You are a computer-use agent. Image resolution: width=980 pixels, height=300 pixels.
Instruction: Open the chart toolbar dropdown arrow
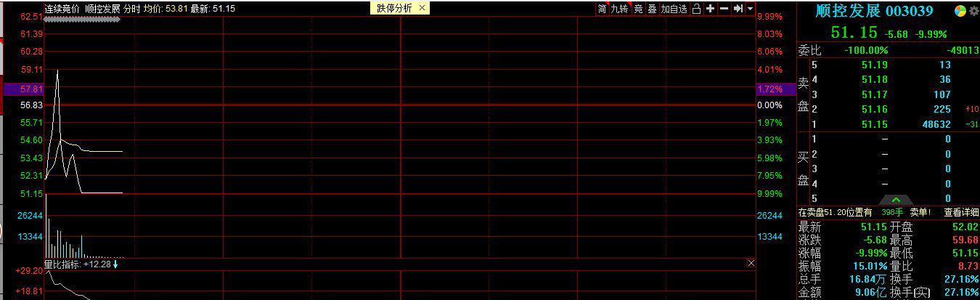point(750,9)
